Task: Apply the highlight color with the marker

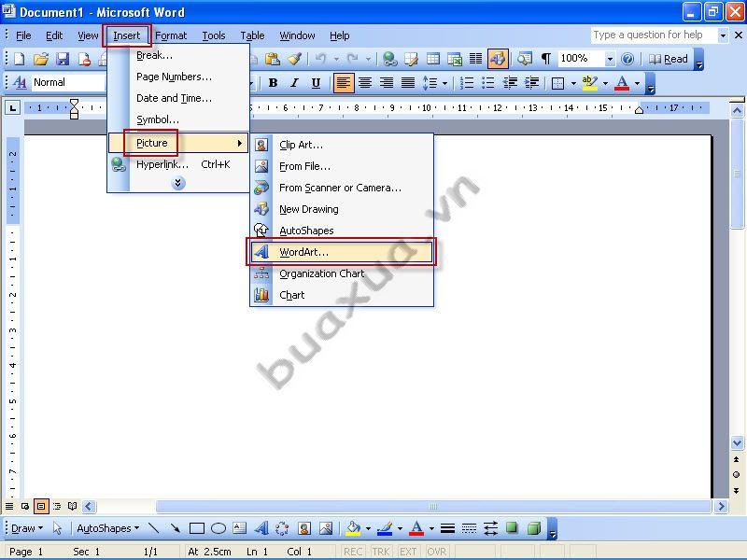Action: tap(590, 83)
